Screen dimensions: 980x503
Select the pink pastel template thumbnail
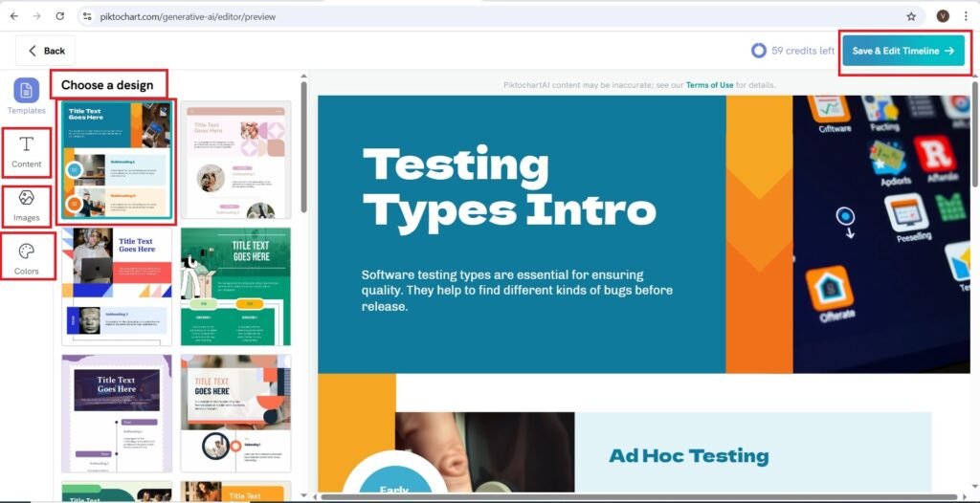(x=235, y=161)
